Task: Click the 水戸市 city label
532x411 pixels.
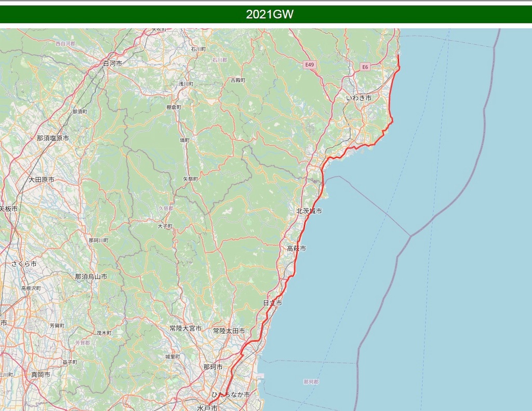Action: [207, 408]
